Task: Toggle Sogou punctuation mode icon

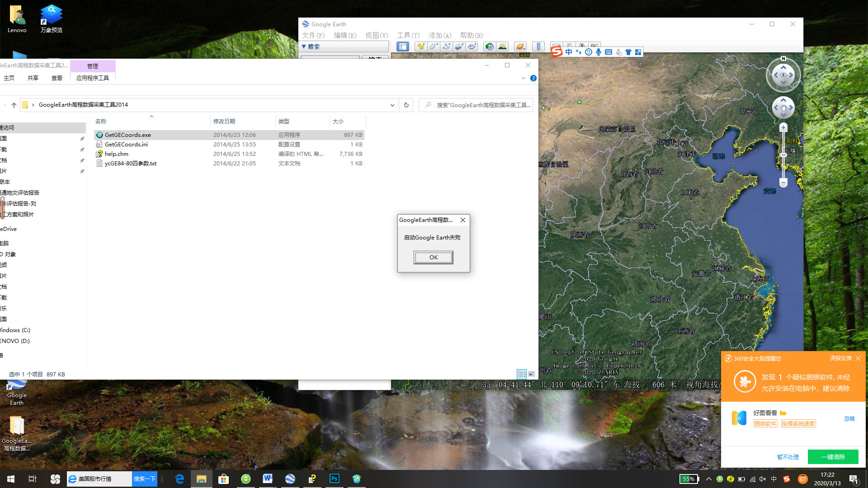Action: (578, 52)
